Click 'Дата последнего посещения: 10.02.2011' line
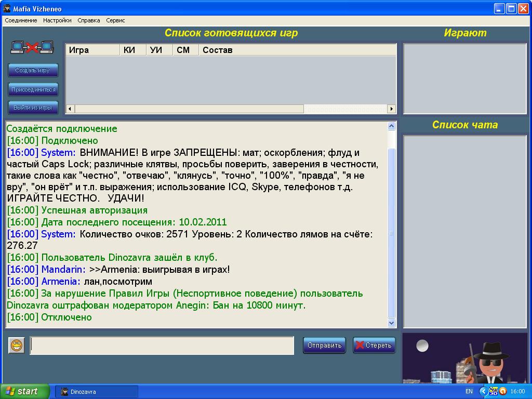The image size is (532, 399). [116, 222]
